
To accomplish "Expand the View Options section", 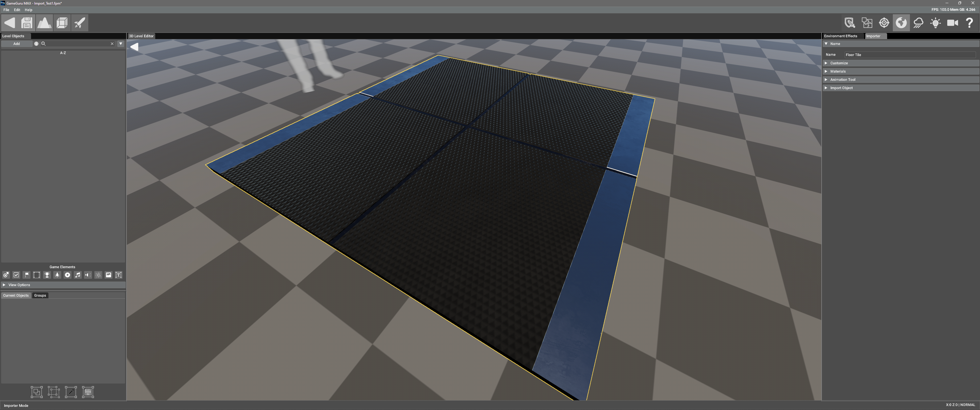I will pos(63,285).
